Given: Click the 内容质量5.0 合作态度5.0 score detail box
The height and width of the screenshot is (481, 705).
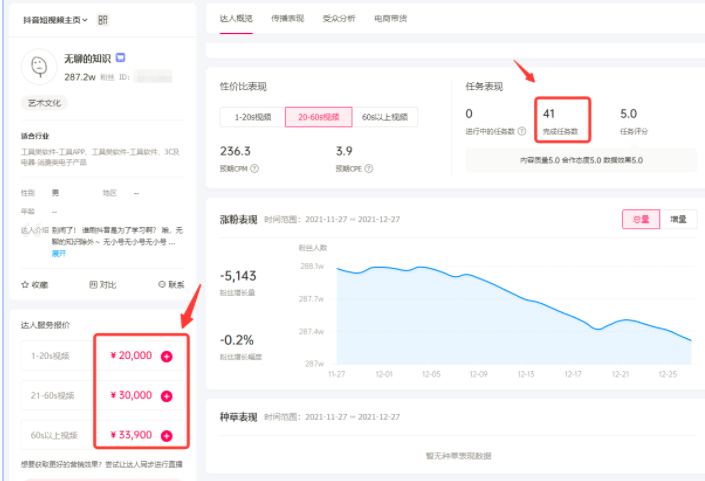Looking at the screenshot, I should pyautogui.click(x=581, y=160).
